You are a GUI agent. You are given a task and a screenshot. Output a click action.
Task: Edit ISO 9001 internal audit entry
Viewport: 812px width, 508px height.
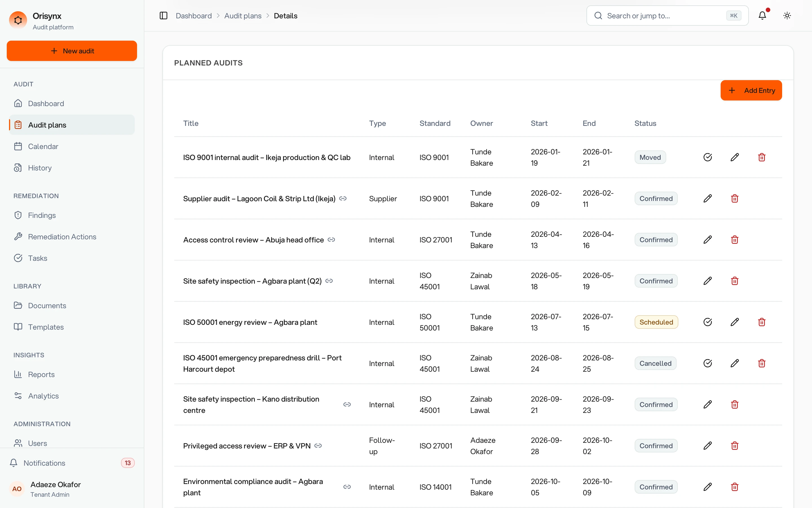click(x=735, y=157)
